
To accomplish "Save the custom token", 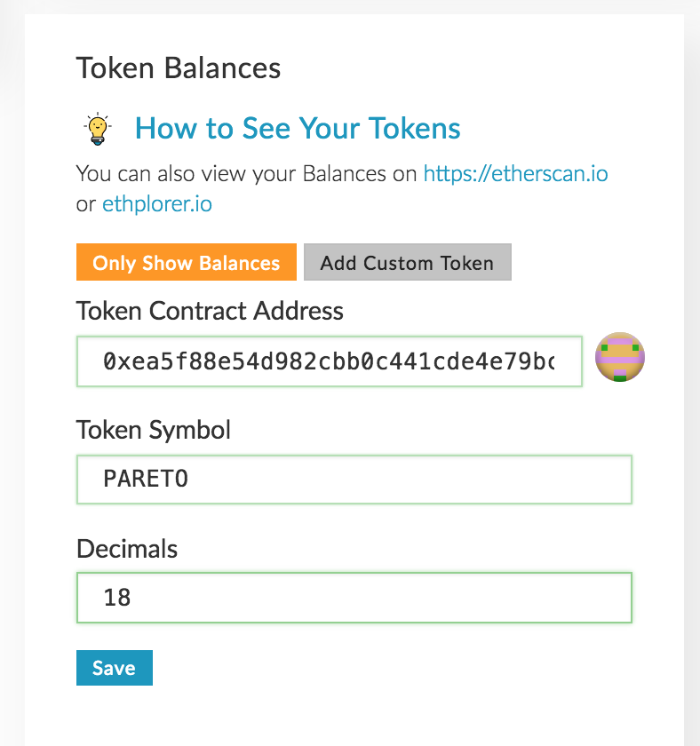I will 114,668.
